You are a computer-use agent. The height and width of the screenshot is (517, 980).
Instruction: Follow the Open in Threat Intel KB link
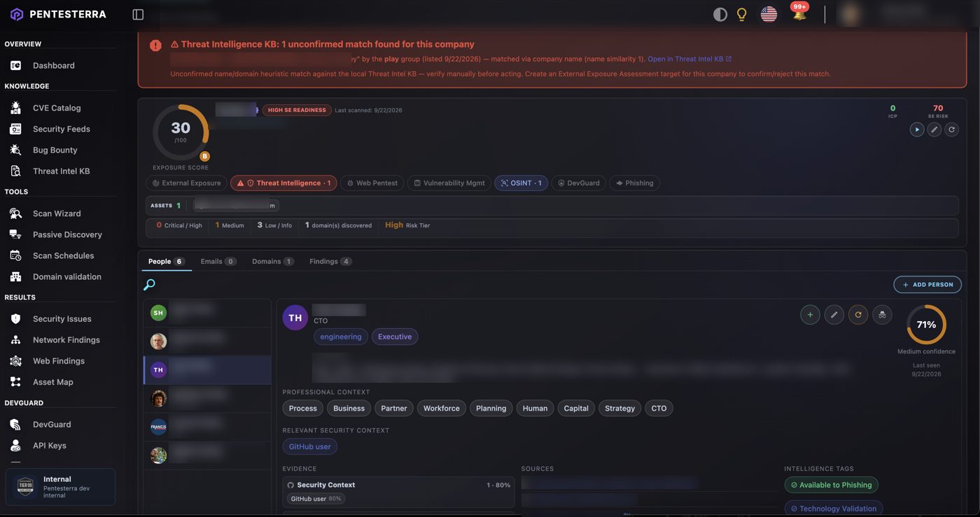pyautogui.click(x=689, y=59)
